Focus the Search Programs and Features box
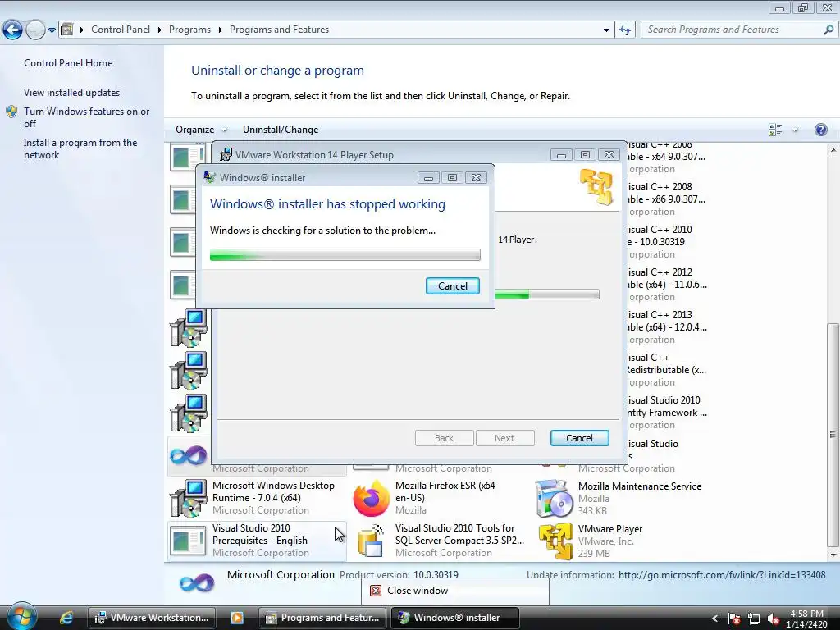The height and width of the screenshot is (630, 840). click(731, 30)
